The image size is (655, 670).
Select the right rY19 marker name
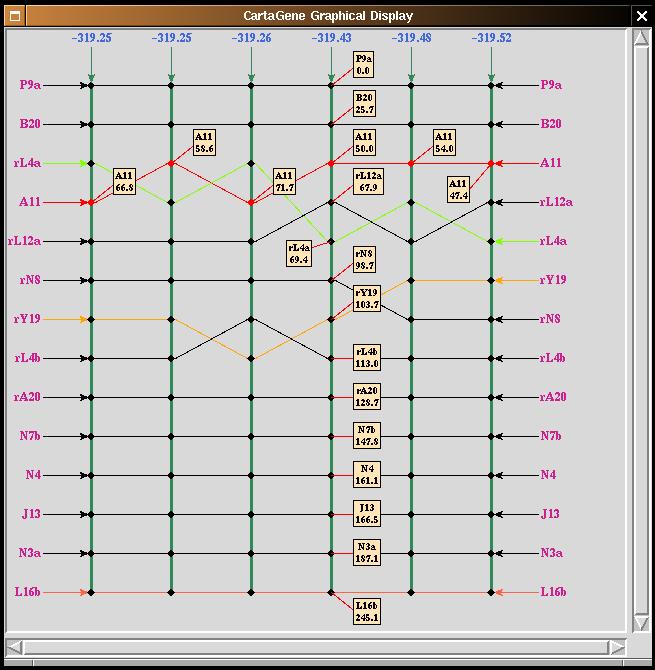coord(553,279)
